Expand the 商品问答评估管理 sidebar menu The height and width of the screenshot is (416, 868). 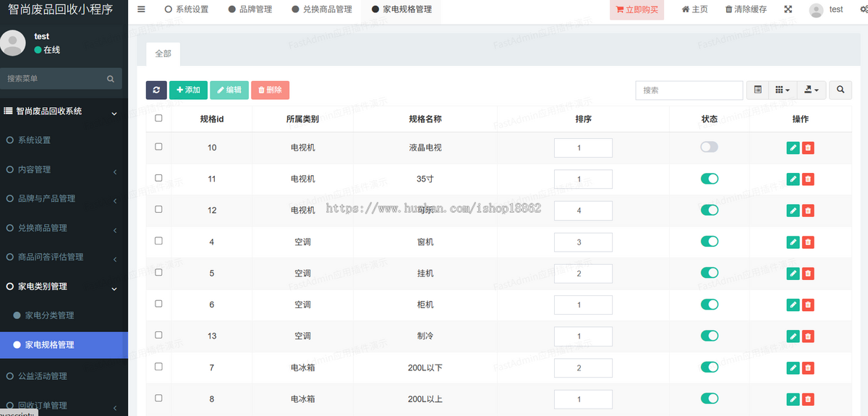[x=64, y=257]
